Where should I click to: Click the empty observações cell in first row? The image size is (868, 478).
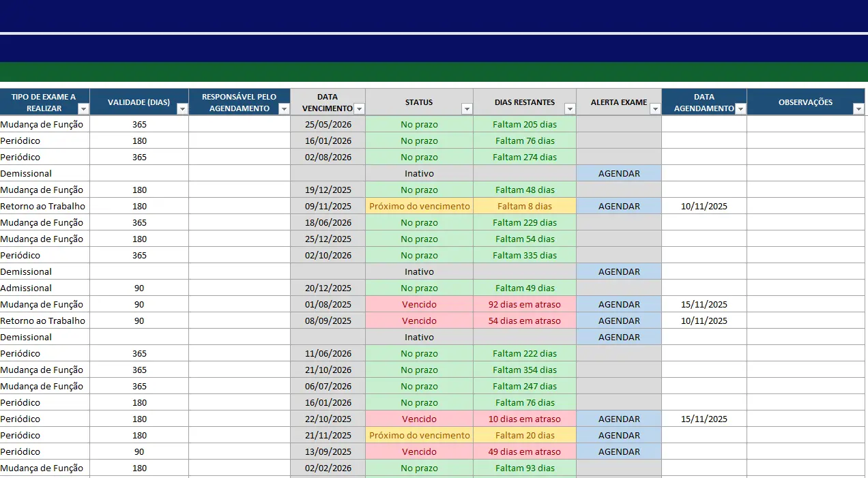807,124
